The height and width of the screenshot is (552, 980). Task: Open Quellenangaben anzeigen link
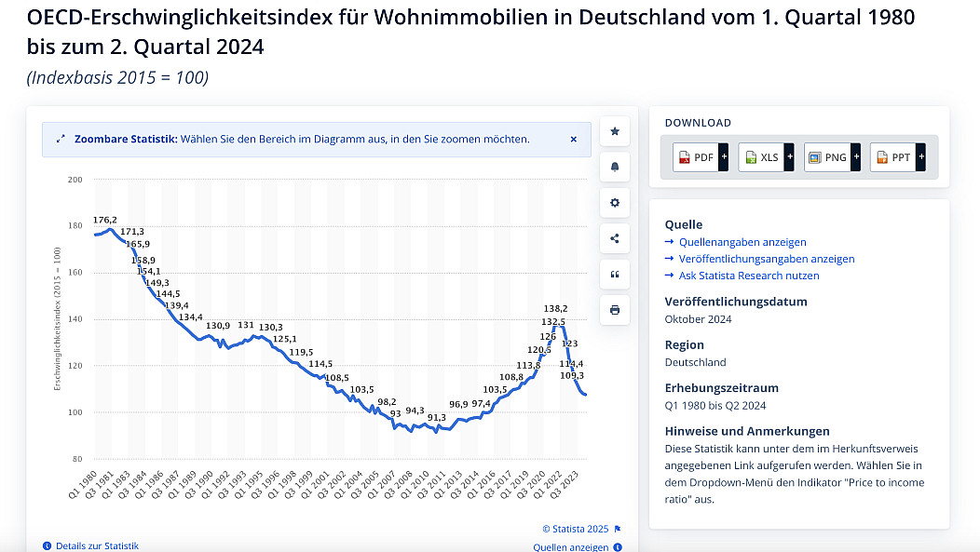coord(729,242)
